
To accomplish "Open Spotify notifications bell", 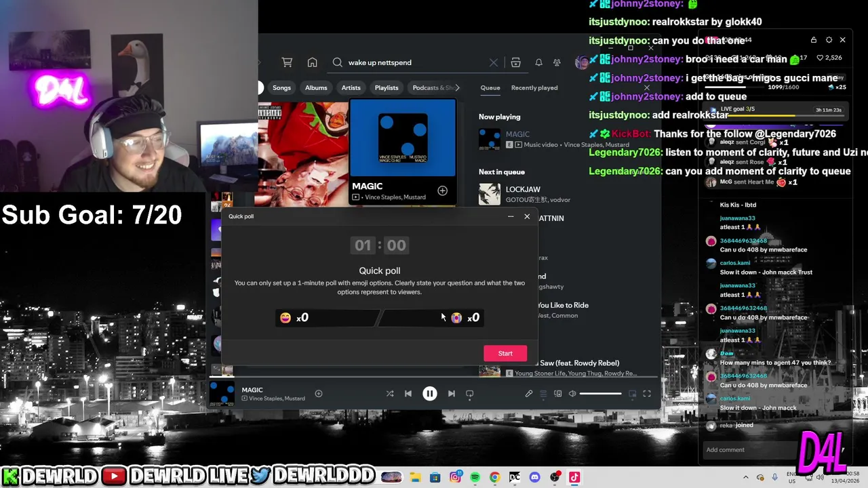I will [538, 62].
